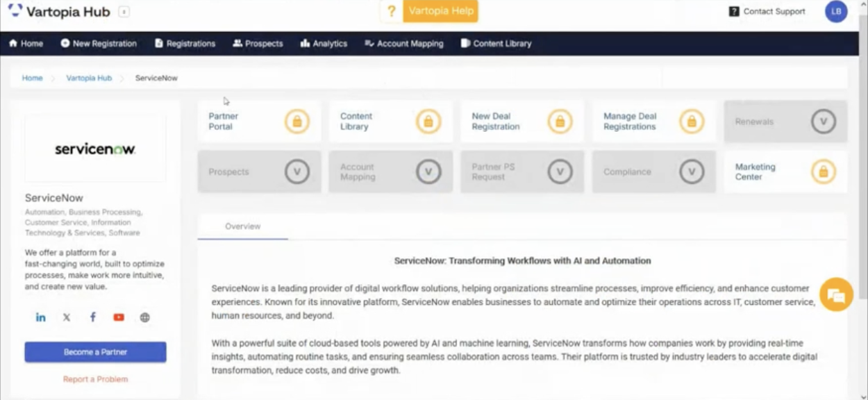
Task: Open ServiceNow YouTube icon
Action: coord(119,317)
